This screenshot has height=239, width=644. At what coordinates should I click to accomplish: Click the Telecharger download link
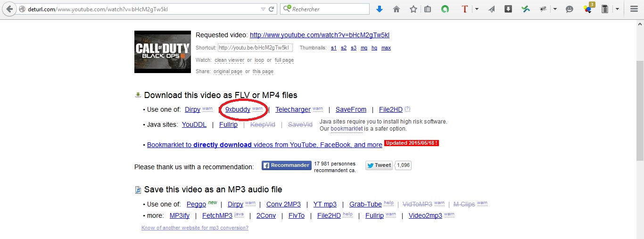(x=293, y=109)
